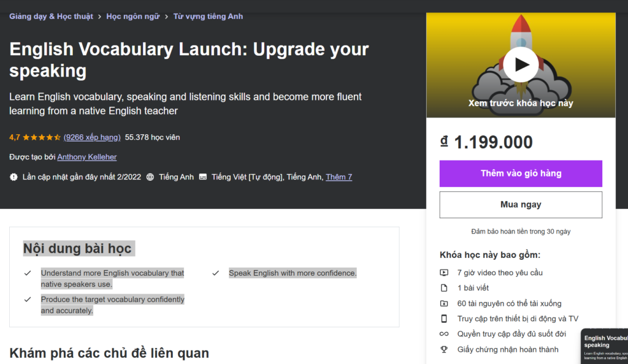
Task: Open instructor Anthony Kelleher profile link
Action: click(87, 157)
